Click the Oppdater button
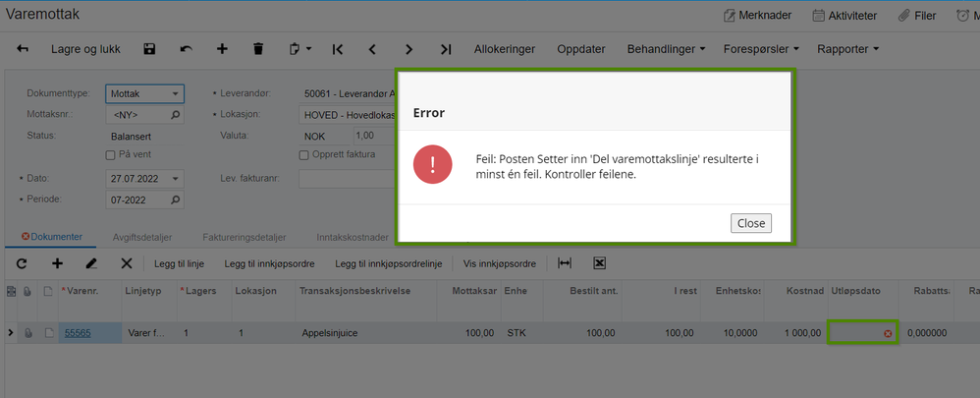The image size is (980, 398). coord(580,49)
